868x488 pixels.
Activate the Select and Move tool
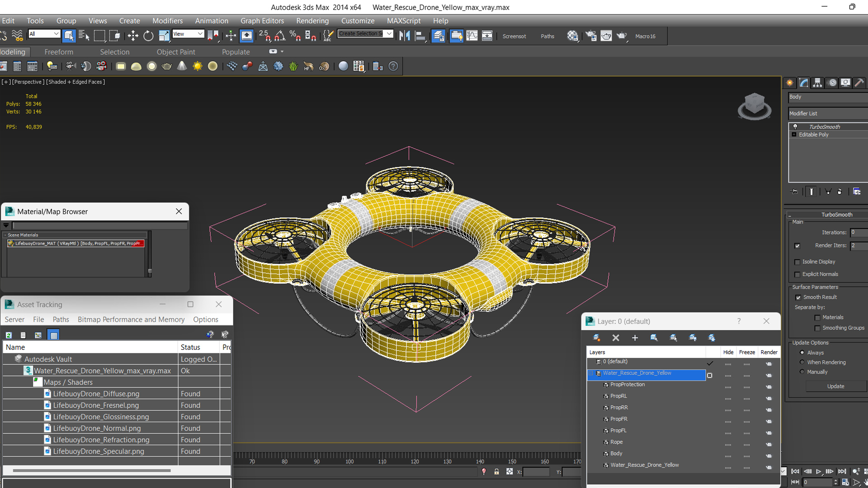coord(133,36)
